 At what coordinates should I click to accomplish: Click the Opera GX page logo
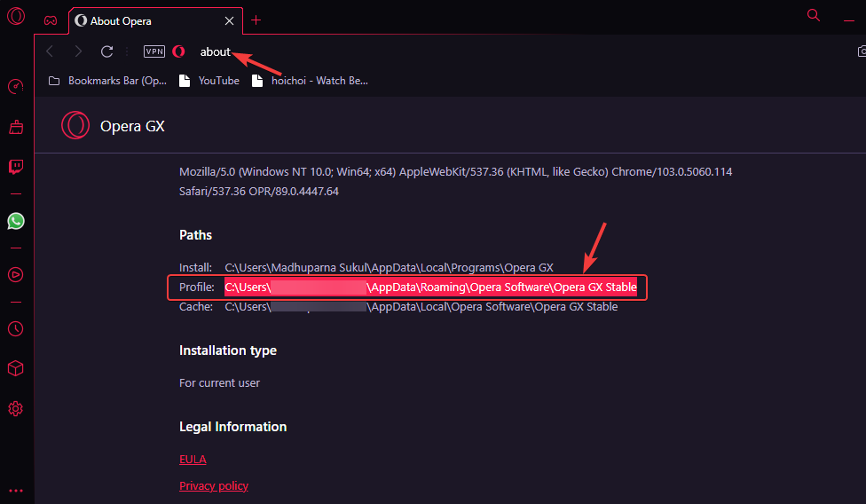75,125
